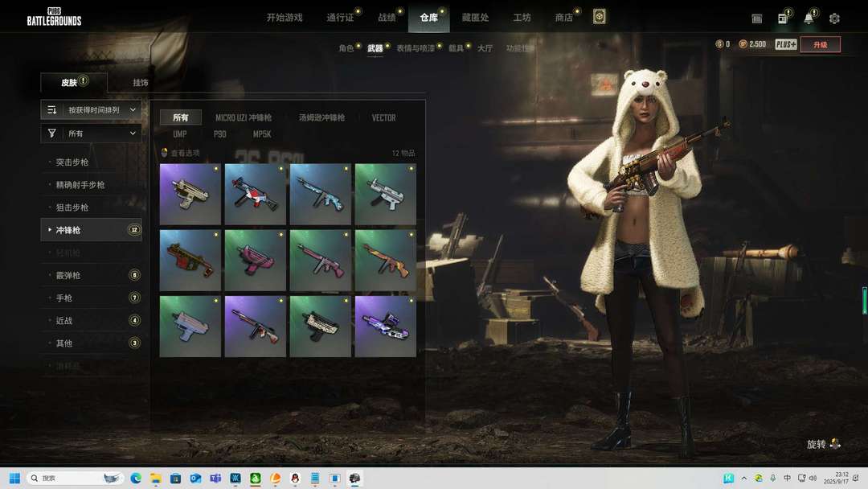This screenshot has width=868, height=489.
Task: Go to the 开始游戏 main tab
Action: 285,18
